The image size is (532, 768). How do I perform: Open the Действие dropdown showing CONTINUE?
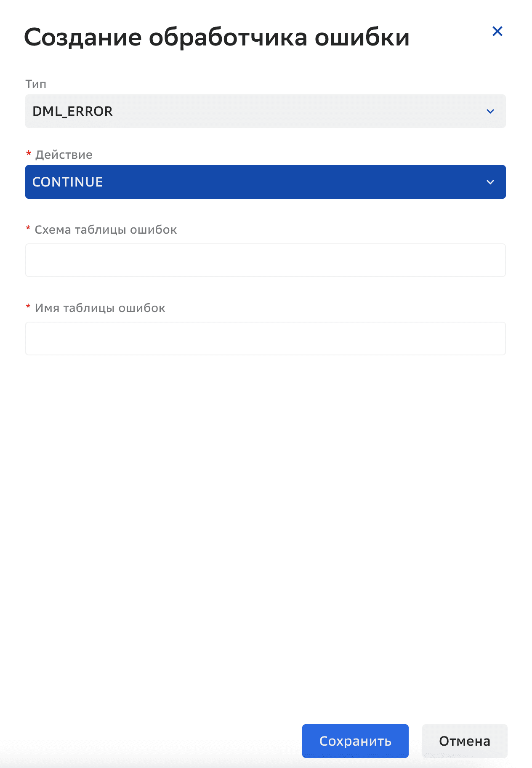266,182
